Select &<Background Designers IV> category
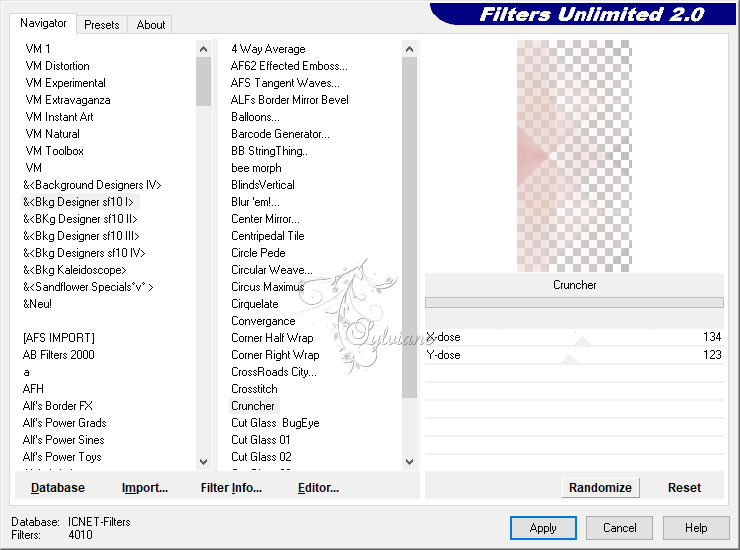The height and width of the screenshot is (550, 740). pyautogui.click(x=92, y=185)
